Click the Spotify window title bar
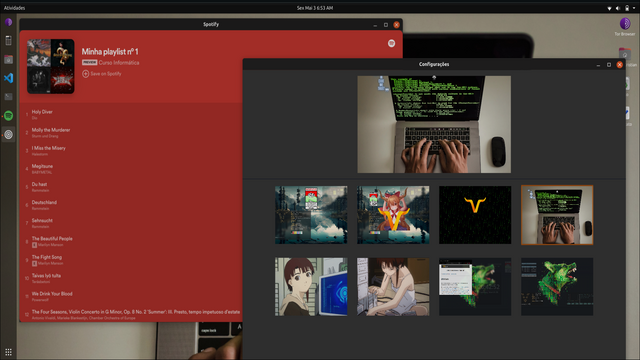 [211, 24]
